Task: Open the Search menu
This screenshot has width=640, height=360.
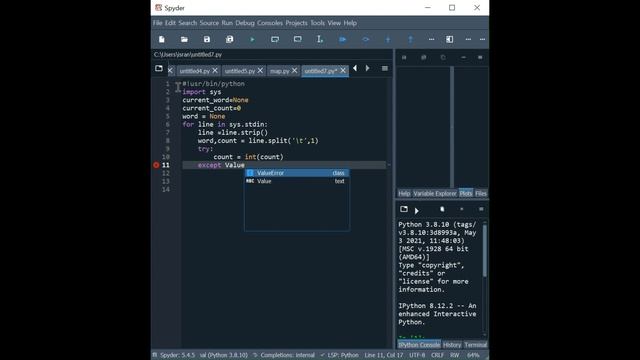Action: point(188,23)
